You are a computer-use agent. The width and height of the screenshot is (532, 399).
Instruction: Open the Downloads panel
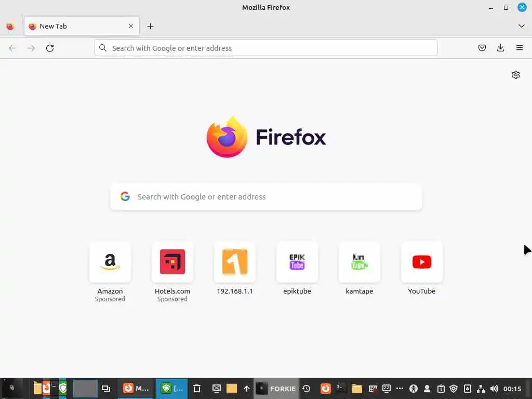[x=500, y=48]
